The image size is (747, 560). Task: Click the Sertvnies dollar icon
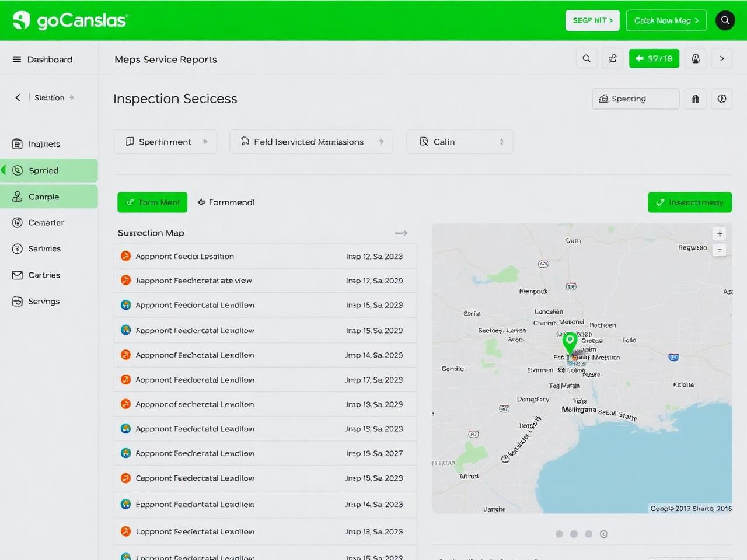click(18, 249)
